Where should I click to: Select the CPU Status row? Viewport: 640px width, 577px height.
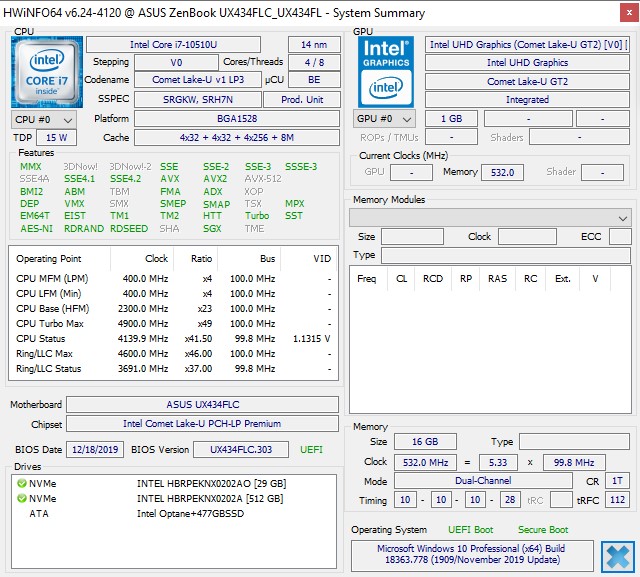[173, 339]
